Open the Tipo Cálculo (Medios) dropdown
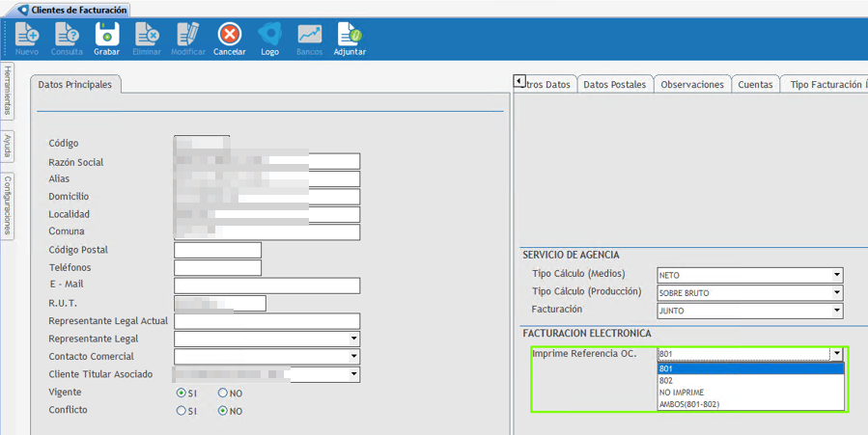 click(837, 275)
